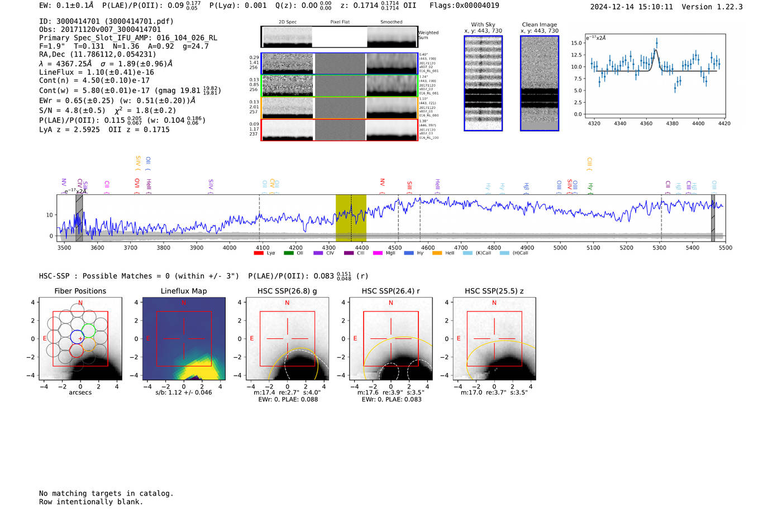Image resolution: width=782 pixels, height=532 pixels.
Task: Click the 2024-12-14 15:10:11 timestamp
Action: pyautogui.click(x=632, y=7)
